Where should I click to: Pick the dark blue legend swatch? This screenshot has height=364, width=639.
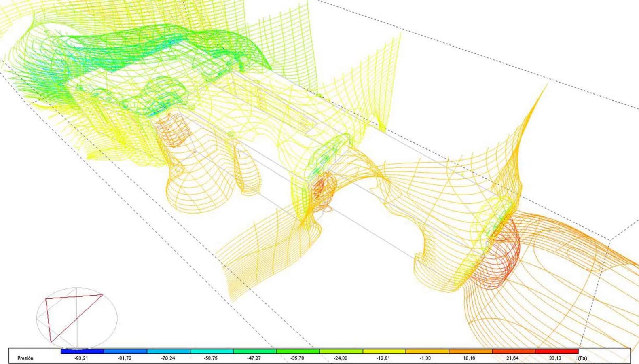[x=82, y=351]
